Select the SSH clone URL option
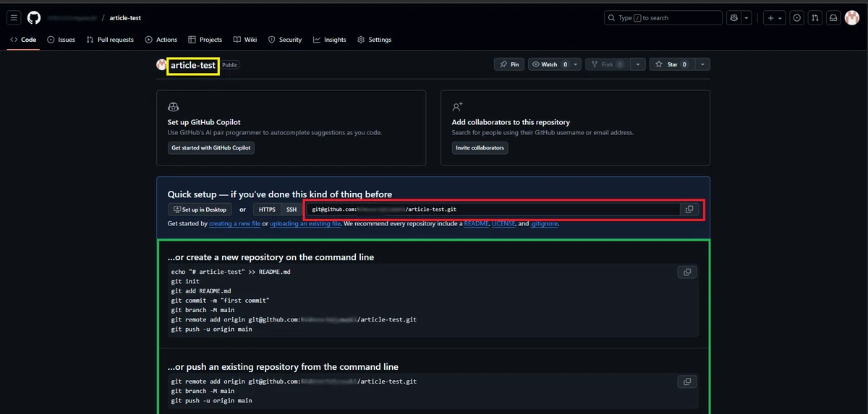Image resolution: width=868 pixels, height=414 pixels. coord(292,210)
